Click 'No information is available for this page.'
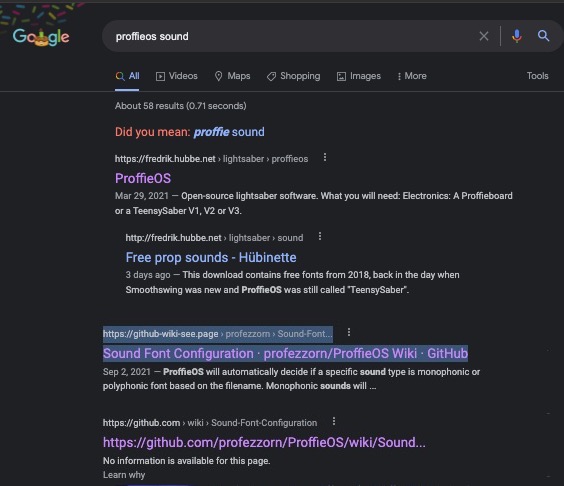564x486 pixels. tap(186, 461)
